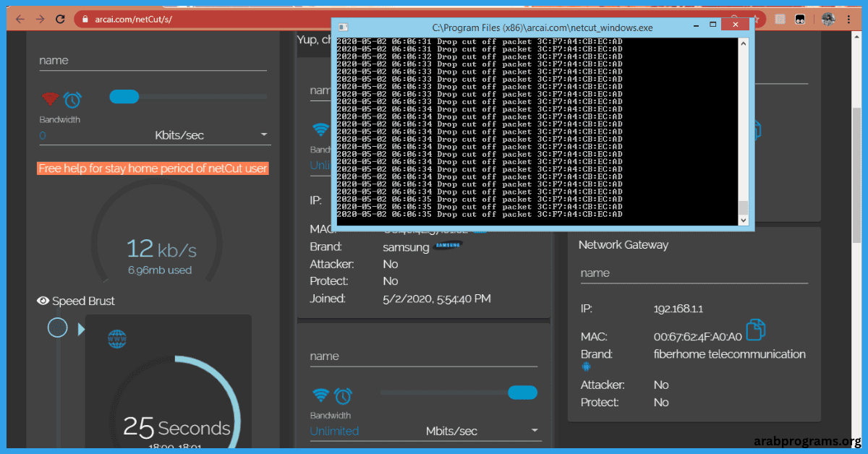This screenshot has width=868, height=454.
Task: Toggle the slider switch above Kbits/sec
Action: tap(124, 96)
